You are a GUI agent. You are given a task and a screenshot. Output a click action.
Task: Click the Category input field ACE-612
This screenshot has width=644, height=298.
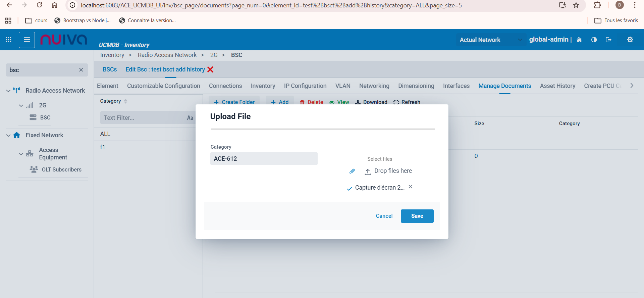[x=264, y=159]
